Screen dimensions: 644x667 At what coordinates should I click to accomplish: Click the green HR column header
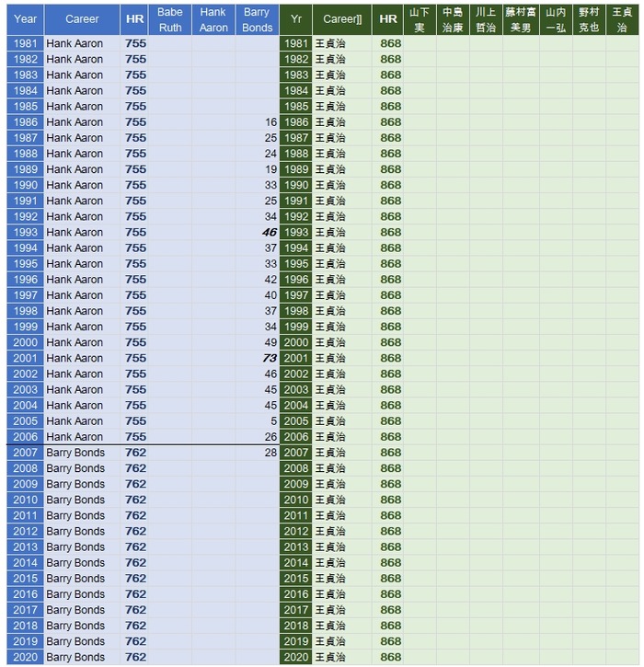pos(387,19)
